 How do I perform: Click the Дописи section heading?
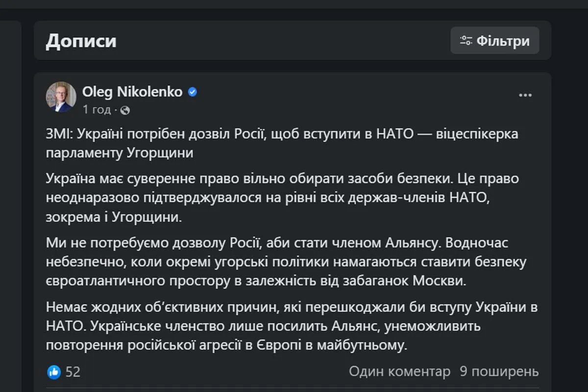[81, 41]
